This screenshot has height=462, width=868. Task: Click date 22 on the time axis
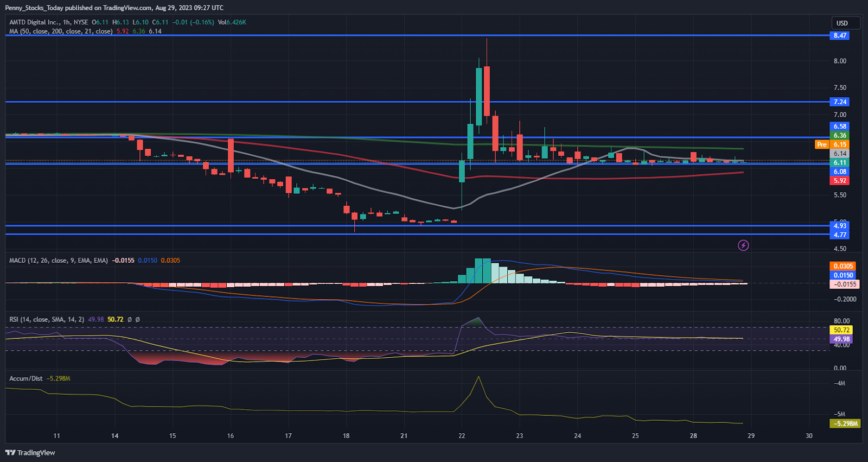point(462,436)
